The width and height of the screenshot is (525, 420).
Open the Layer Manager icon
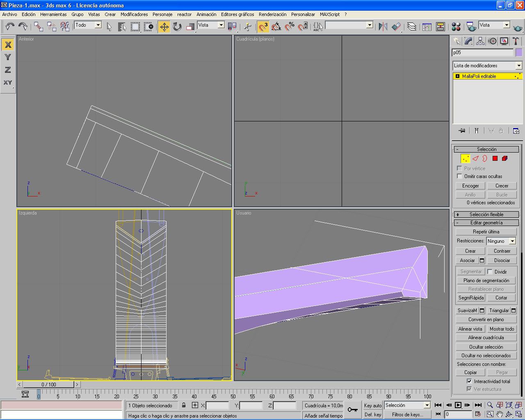(x=412, y=27)
